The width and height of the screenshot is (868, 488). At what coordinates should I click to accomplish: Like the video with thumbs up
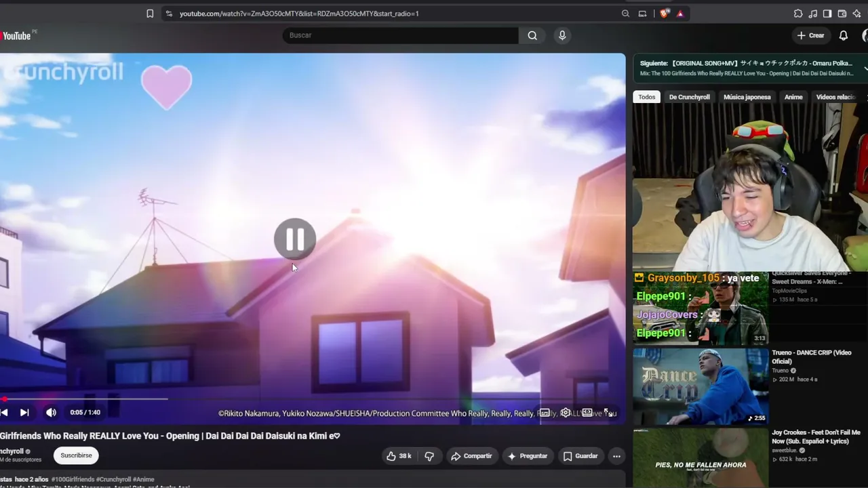coord(399,456)
